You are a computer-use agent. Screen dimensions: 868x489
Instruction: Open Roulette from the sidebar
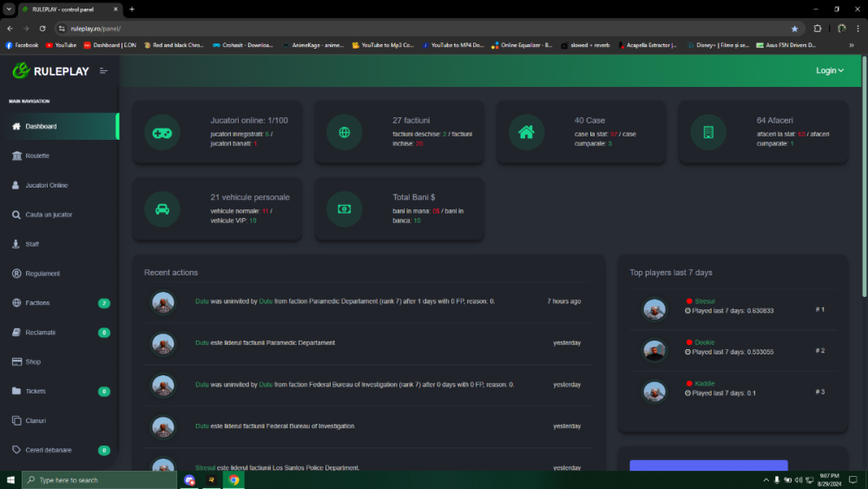(37, 155)
